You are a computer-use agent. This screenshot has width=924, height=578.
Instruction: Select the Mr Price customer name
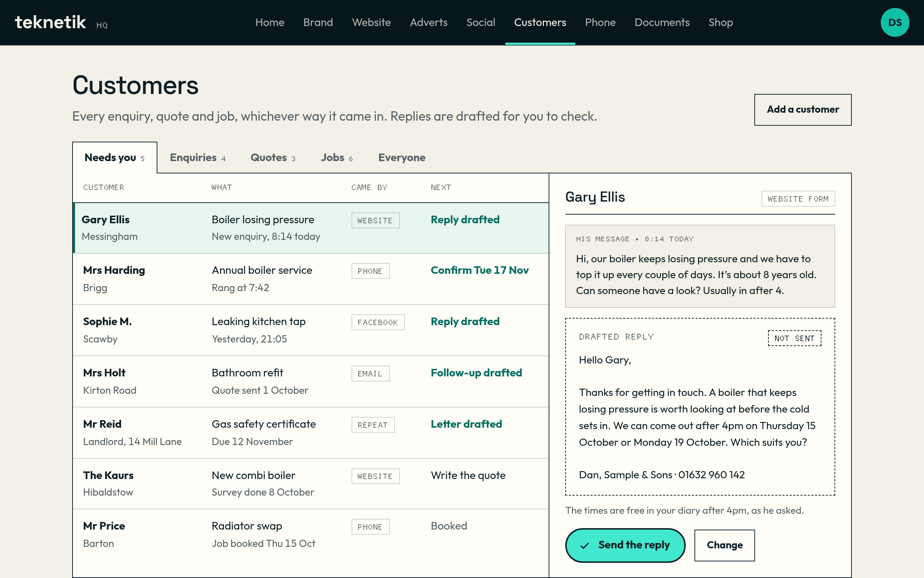tap(104, 526)
